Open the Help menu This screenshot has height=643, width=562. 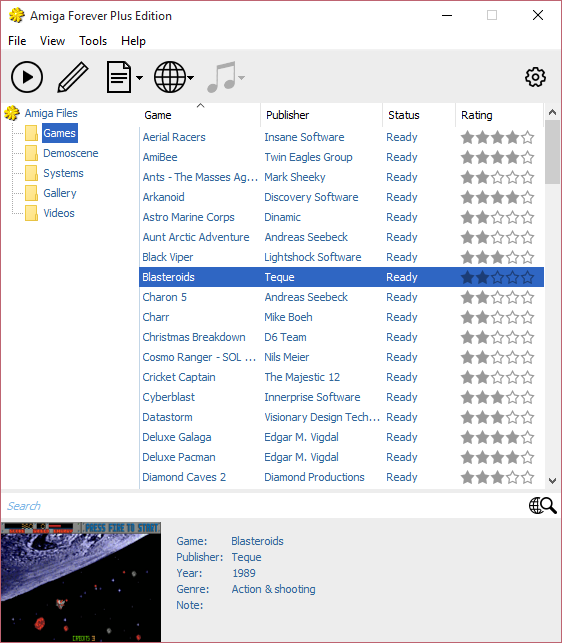tap(133, 41)
